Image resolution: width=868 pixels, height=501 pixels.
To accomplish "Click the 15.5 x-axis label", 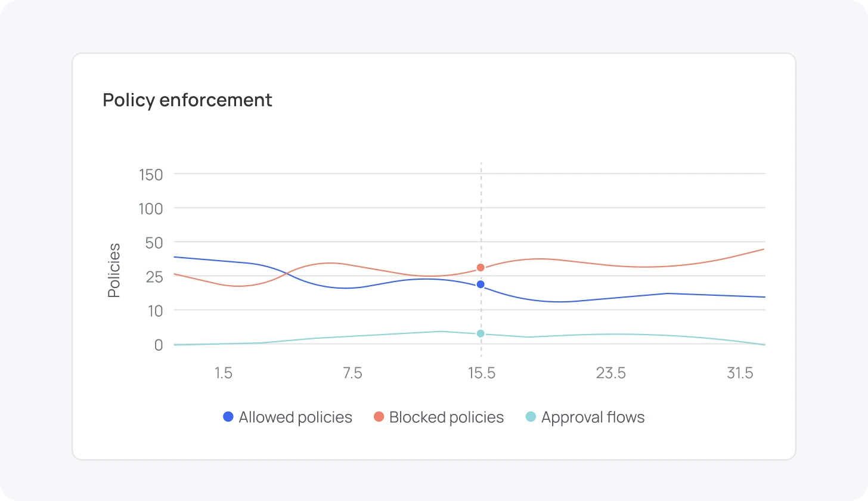I will pyautogui.click(x=482, y=373).
